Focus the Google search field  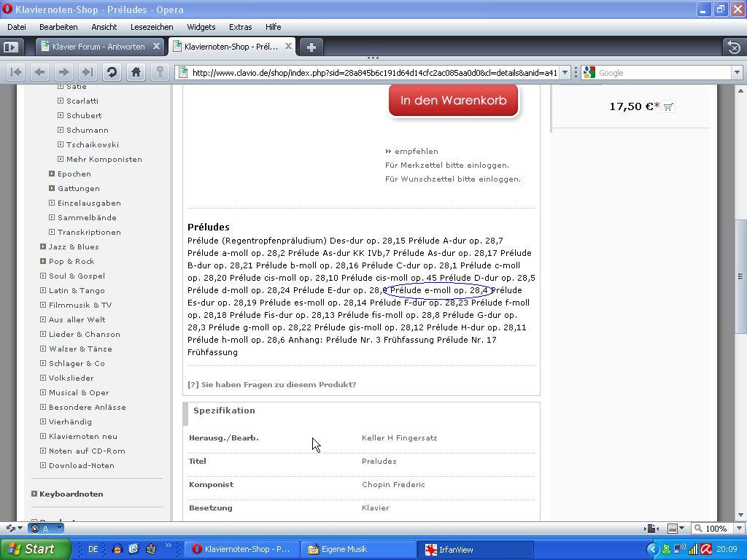pos(664,73)
